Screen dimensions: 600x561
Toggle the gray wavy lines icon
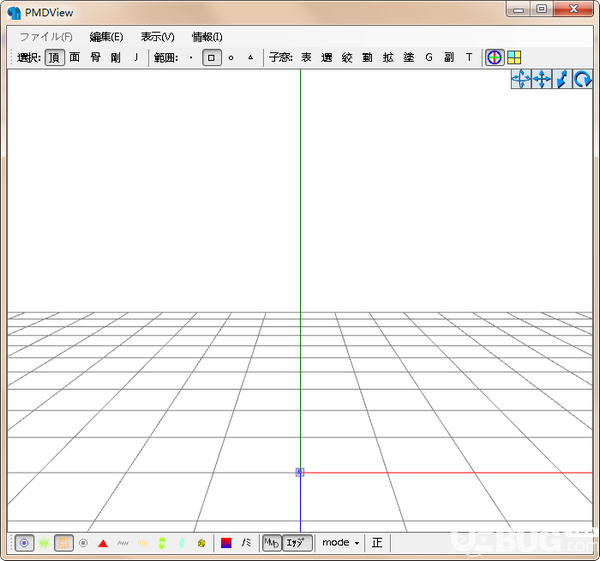122,543
